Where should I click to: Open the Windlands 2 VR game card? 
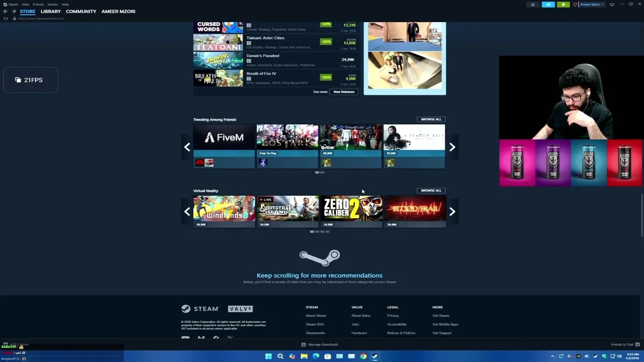[224, 212]
